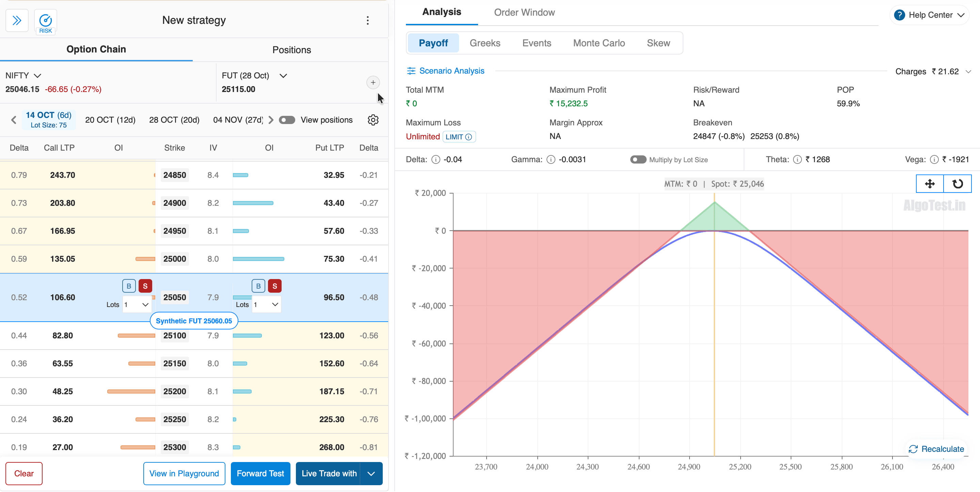Click the collapse panel double-chevron icon
980x492 pixels.
[x=17, y=20]
